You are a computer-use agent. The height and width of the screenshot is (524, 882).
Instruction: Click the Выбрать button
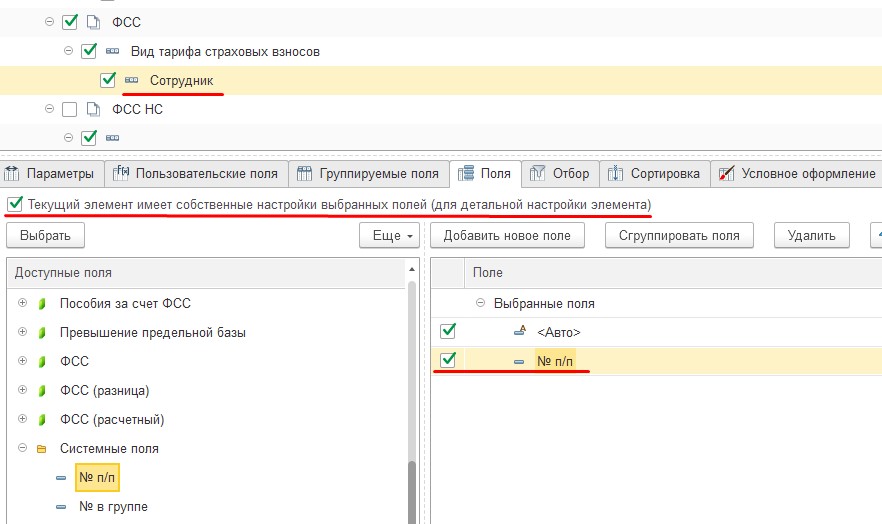click(46, 236)
